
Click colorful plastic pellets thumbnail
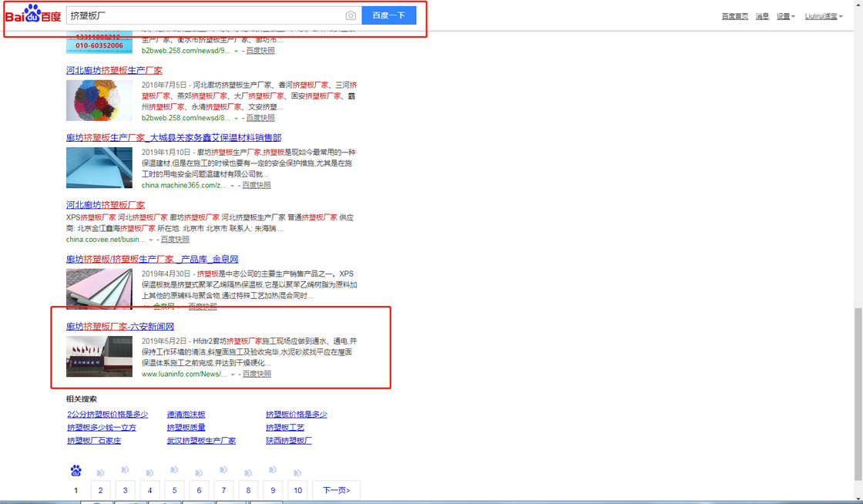click(99, 100)
